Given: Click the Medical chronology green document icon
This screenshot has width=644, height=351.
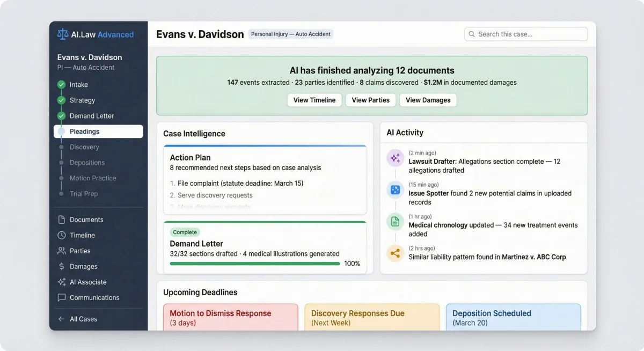Looking at the screenshot, I should coord(396,221).
